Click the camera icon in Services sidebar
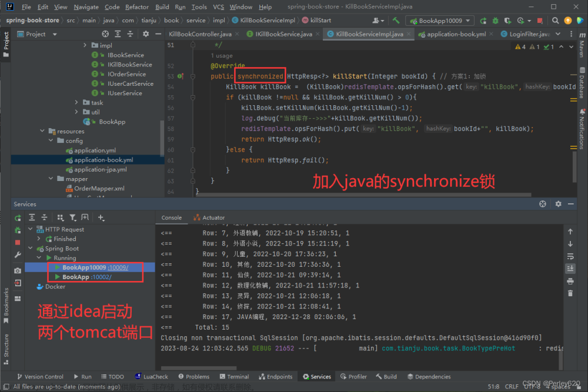Screen dimensions: 588x392 point(18,270)
